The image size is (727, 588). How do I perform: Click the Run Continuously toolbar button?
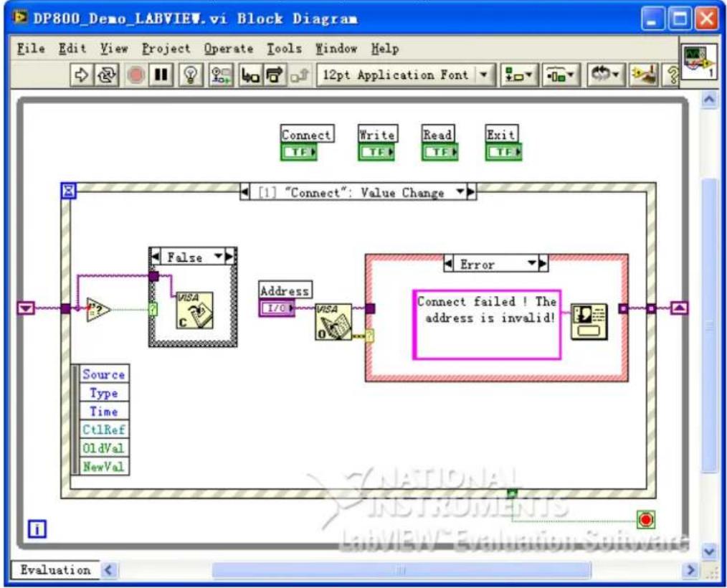click(107, 75)
